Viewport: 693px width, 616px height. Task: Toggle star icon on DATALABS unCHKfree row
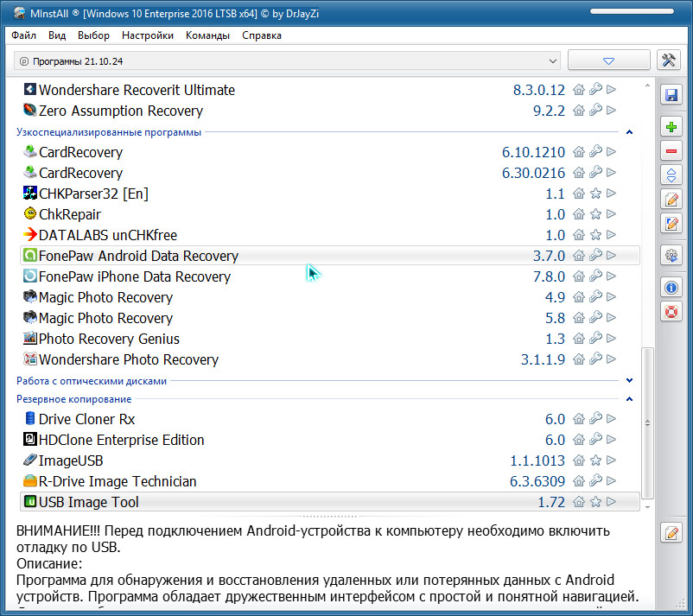[595, 235]
